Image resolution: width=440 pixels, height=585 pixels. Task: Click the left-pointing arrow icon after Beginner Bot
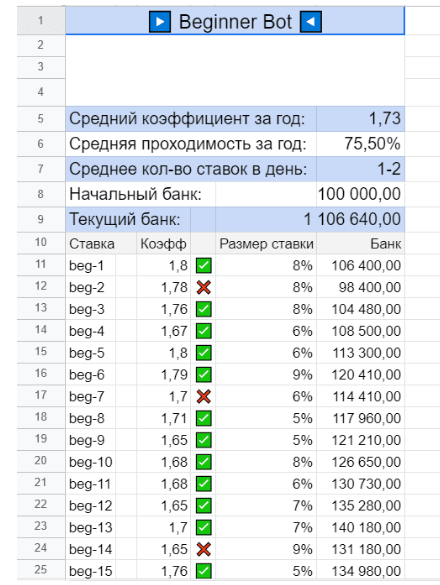point(311,22)
